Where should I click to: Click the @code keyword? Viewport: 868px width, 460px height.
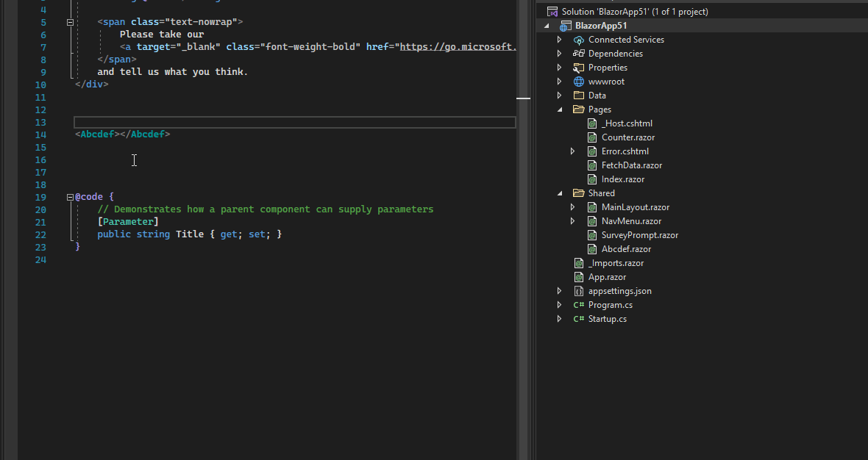(x=89, y=197)
